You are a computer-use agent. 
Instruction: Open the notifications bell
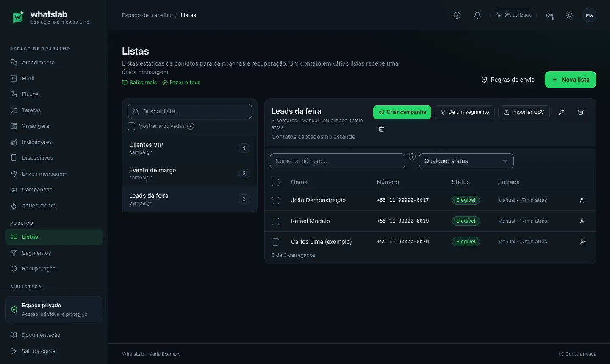[477, 15]
